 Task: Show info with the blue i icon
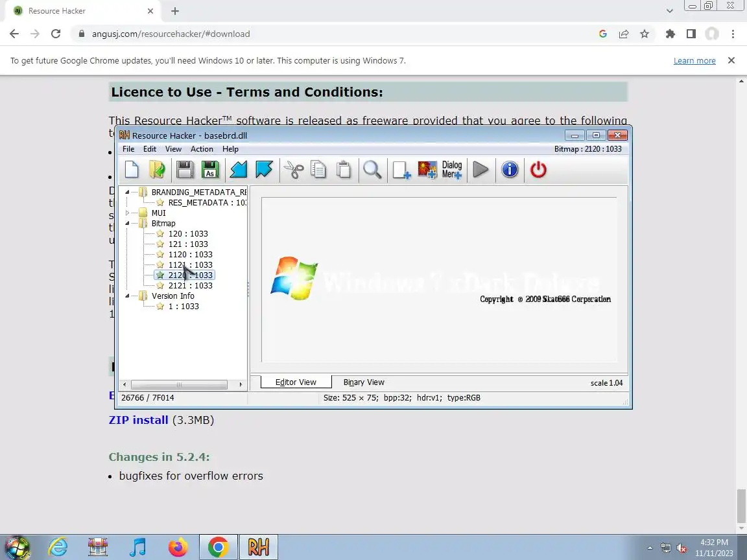pyautogui.click(x=509, y=170)
